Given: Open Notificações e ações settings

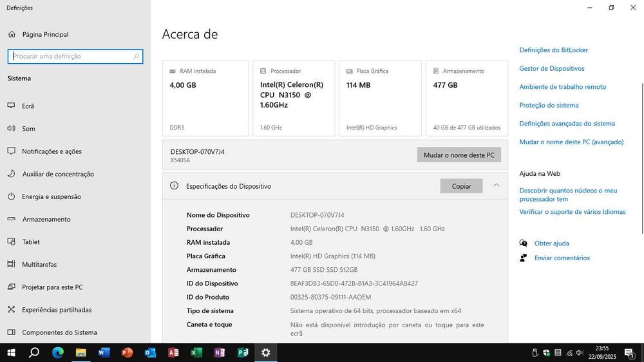Looking at the screenshot, I should click(52, 151).
